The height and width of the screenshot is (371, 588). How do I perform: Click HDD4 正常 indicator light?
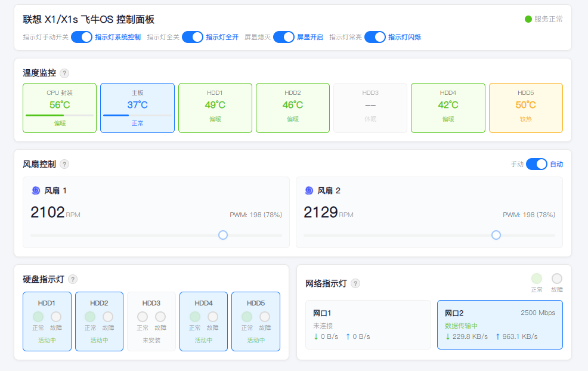pos(194,317)
